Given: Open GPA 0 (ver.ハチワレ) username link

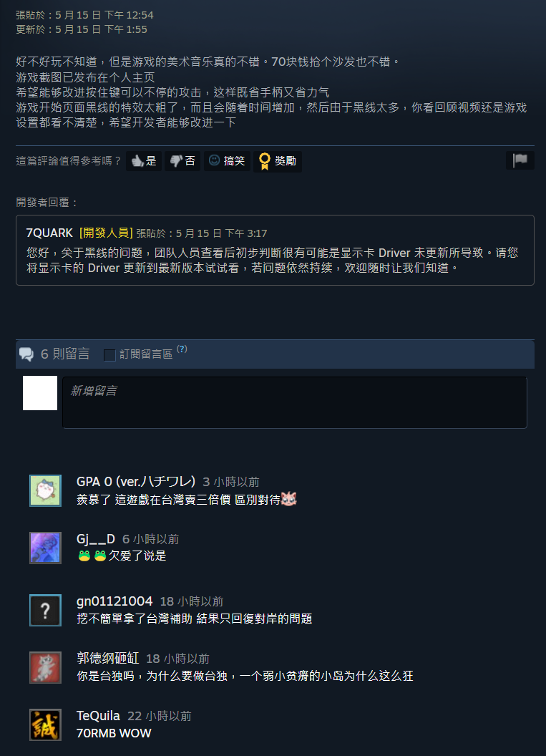Looking at the screenshot, I should tap(136, 482).
